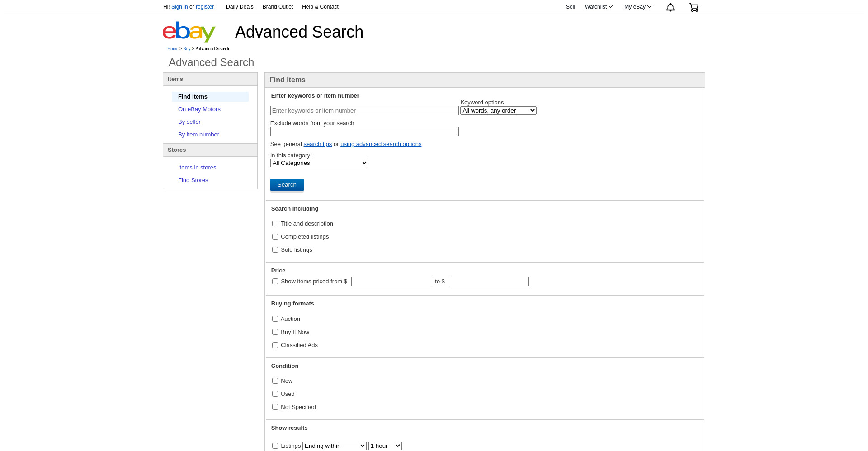Image resolution: width=868 pixels, height=451 pixels.
Task: Open the 1 hour dropdown
Action: pos(385,446)
